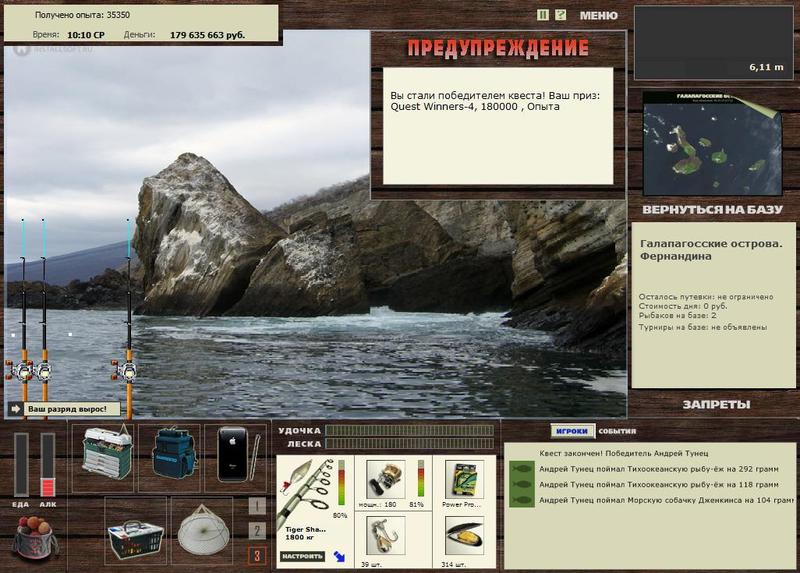Click the quest winner prize message text
This screenshot has height=573, width=800.
click(495, 101)
